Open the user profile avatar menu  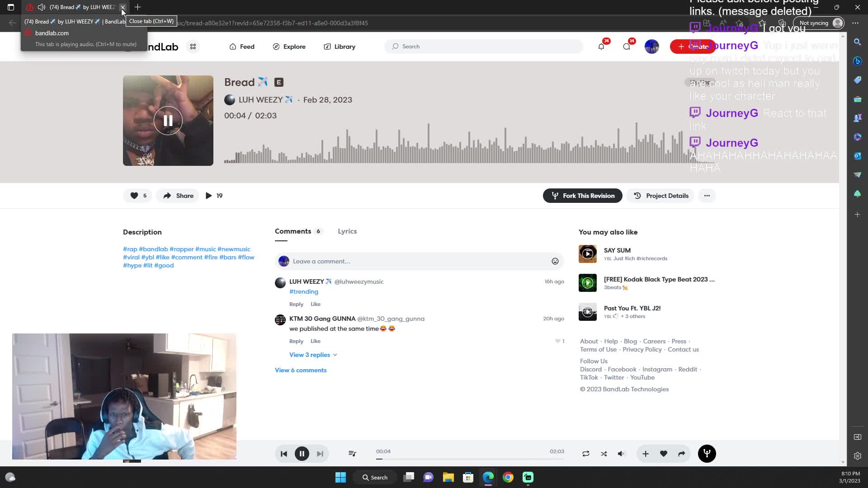651,47
